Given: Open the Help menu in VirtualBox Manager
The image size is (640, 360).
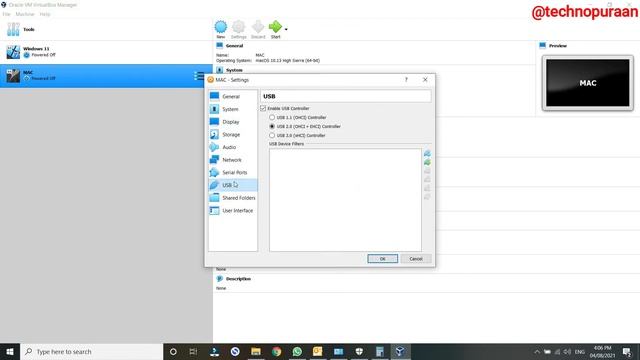Looking at the screenshot, I should 45,14.
